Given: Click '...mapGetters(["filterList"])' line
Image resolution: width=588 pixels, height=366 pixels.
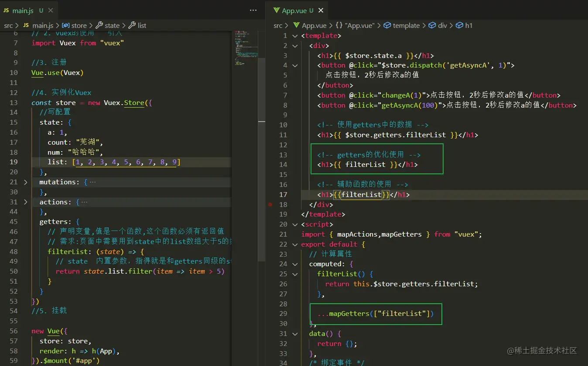Looking at the screenshot, I should click(x=376, y=314).
